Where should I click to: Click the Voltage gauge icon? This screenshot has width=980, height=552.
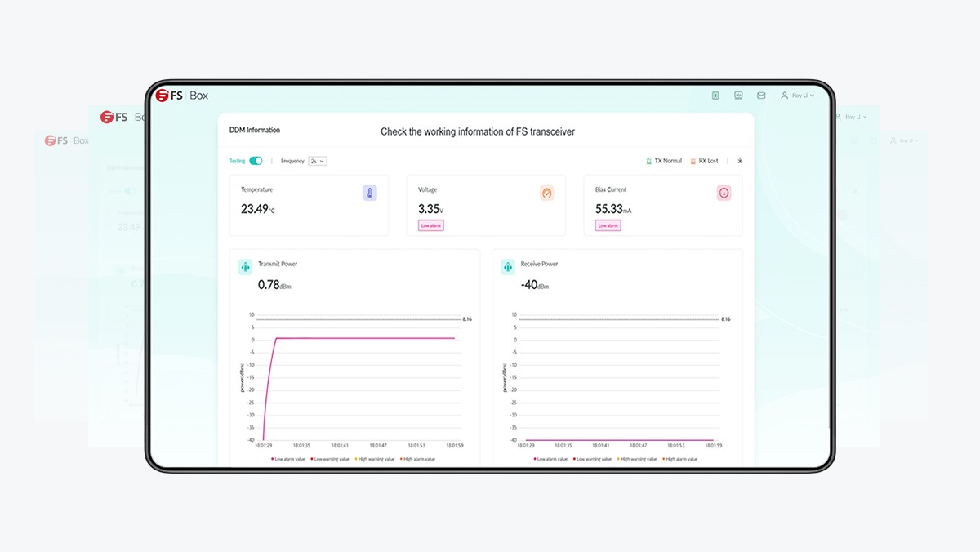(x=546, y=191)
